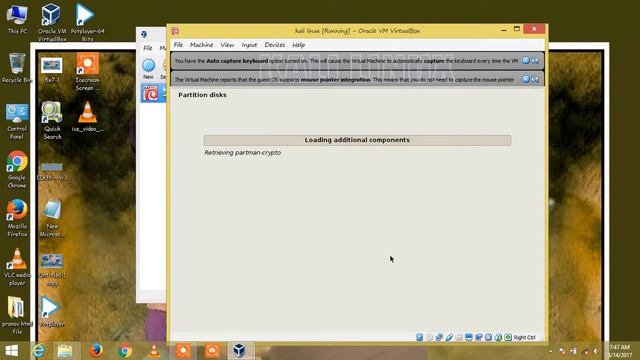Click the Partition disks heading
Screen dimensions: 640x360
click(x=202, y=95)
